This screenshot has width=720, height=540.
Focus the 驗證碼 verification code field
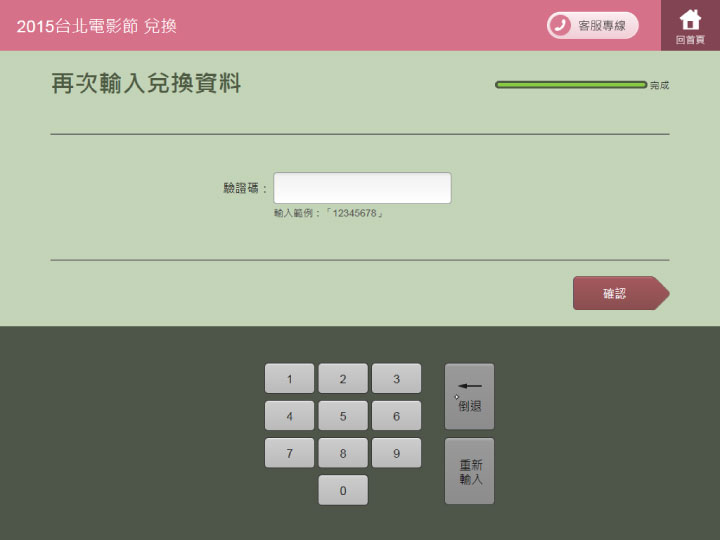[362, 188]
